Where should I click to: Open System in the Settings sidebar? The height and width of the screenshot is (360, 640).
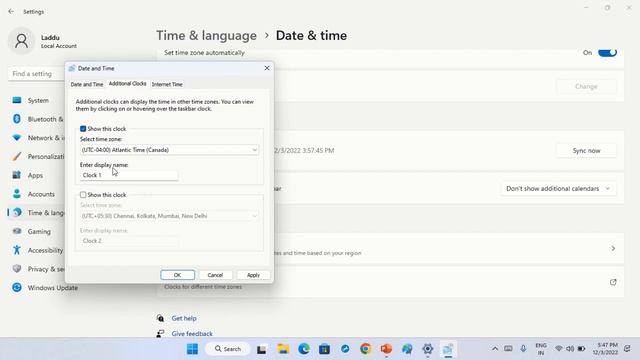38,100
